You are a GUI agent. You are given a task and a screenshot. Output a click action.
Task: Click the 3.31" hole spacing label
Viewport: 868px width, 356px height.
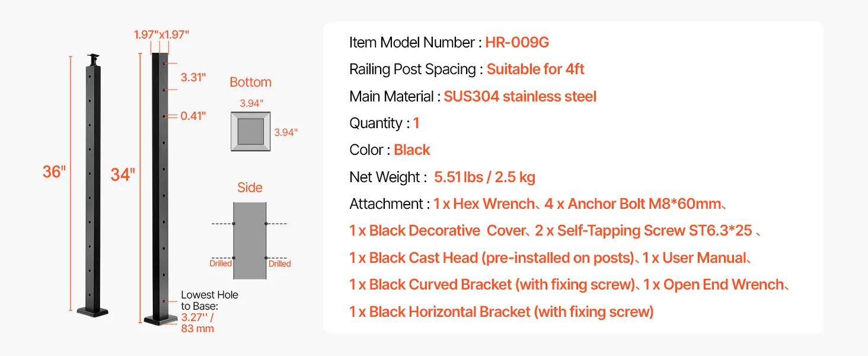coord(193,77)
